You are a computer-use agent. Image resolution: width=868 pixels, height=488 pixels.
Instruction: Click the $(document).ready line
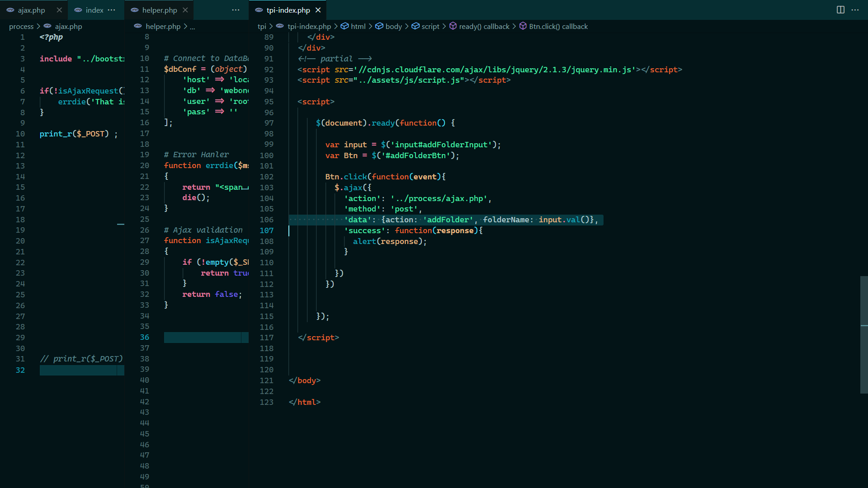(x=386, y=123)
